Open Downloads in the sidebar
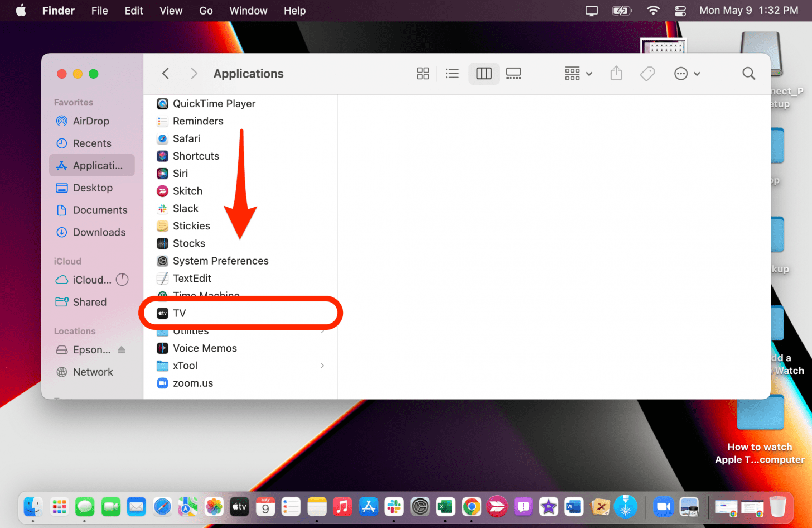This screenshot has width=812, height=528. (x=99, y=232)
